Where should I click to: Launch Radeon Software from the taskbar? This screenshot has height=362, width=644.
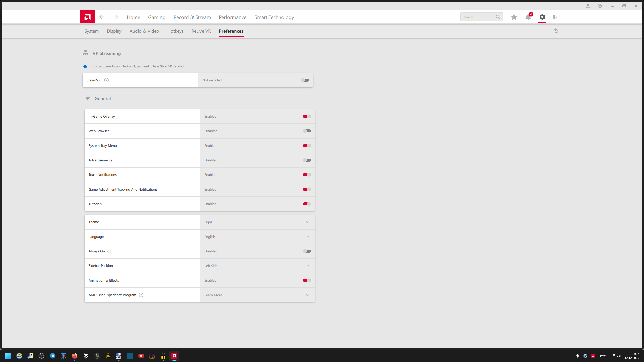(x=174, y=356)
